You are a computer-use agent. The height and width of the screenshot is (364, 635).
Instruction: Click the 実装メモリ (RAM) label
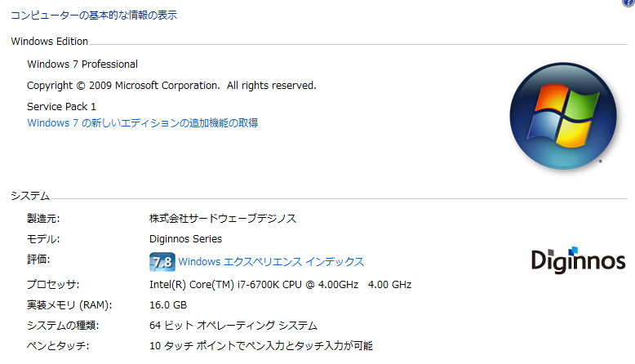pyautogui.click(x=69, y=305)
